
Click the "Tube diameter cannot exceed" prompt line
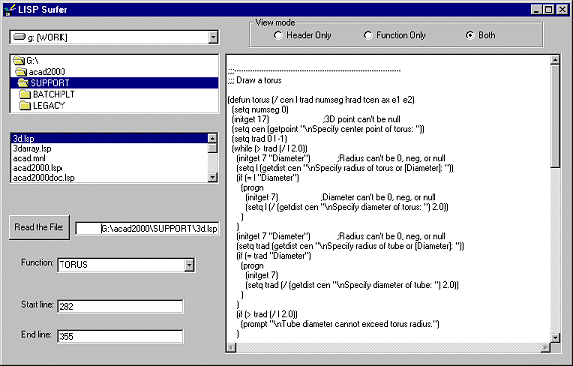click(x=340, y=324)
